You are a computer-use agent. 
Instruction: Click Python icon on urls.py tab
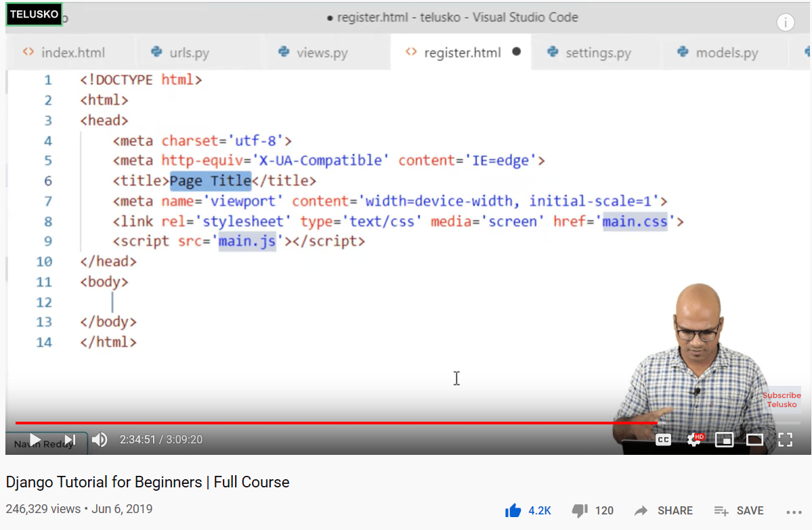coord(156,51)
